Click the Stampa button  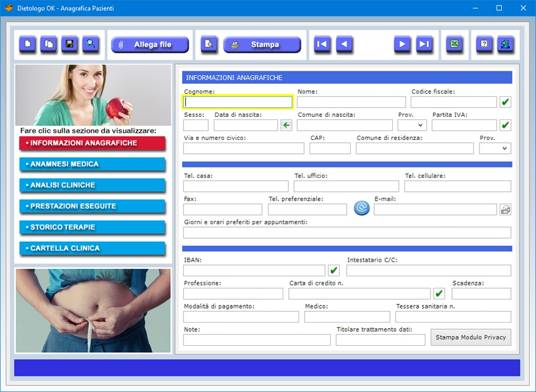coord(262,44)
